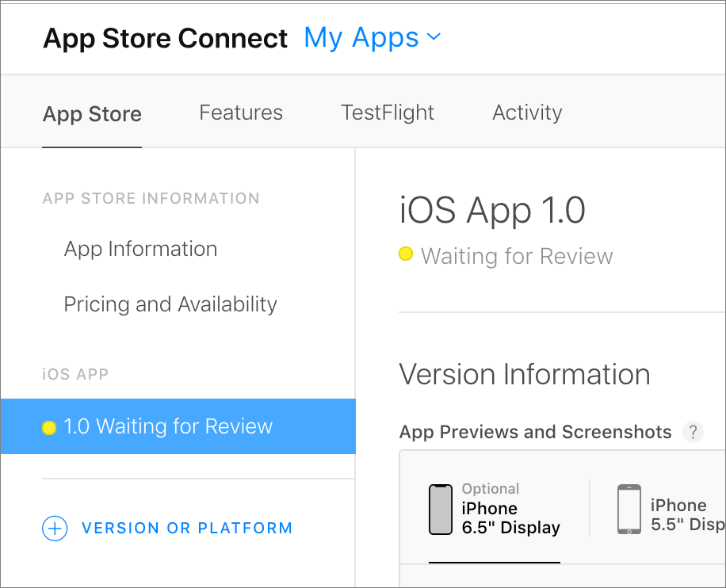This screenshot has width=726, height=588.
Task: Open the Features tab
Action: [x=241, y=113]
